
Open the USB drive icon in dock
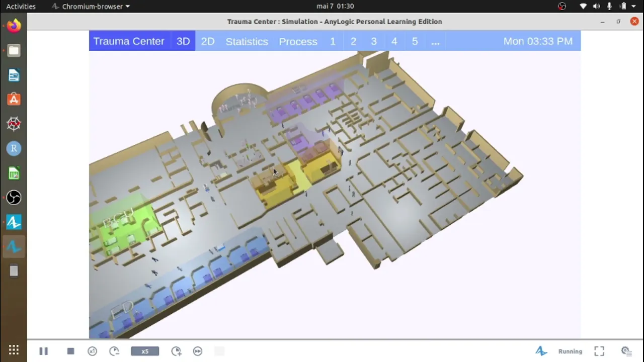click(x=14, y=271)
